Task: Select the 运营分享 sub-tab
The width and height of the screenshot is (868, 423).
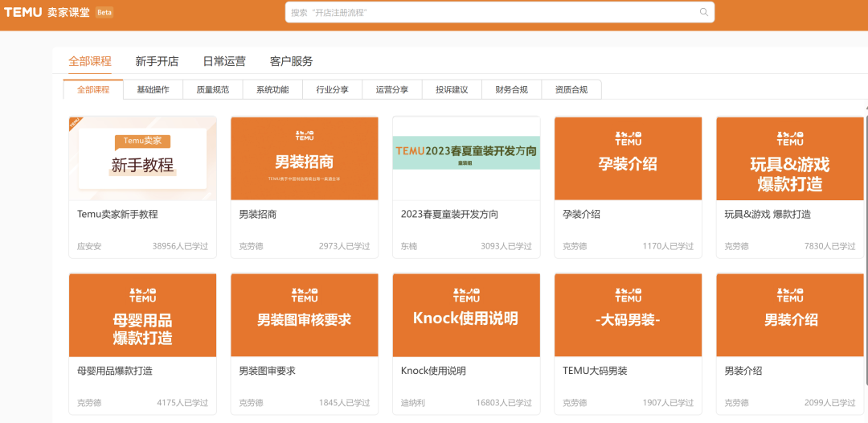Action: [x=392, y=90]
